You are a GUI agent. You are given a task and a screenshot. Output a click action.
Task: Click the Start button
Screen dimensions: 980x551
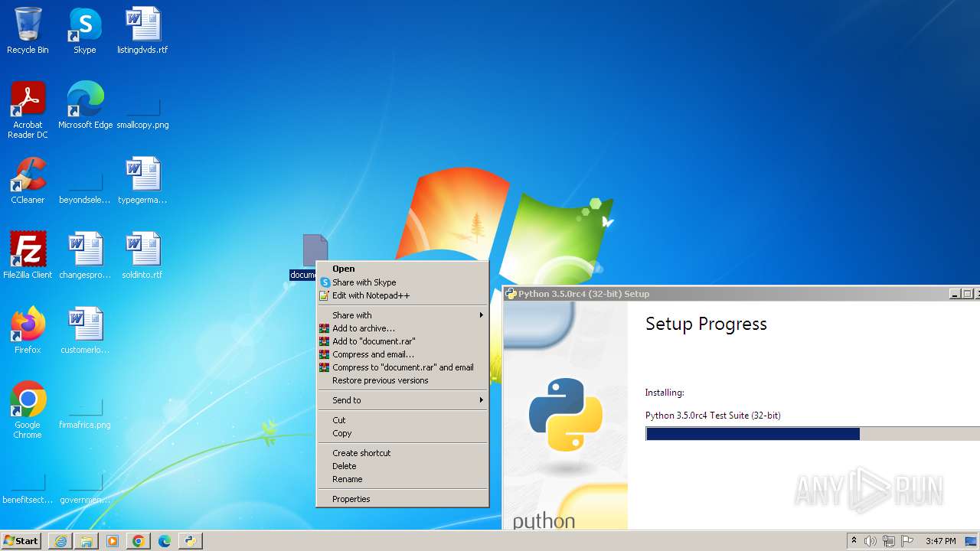coord(21,541)
